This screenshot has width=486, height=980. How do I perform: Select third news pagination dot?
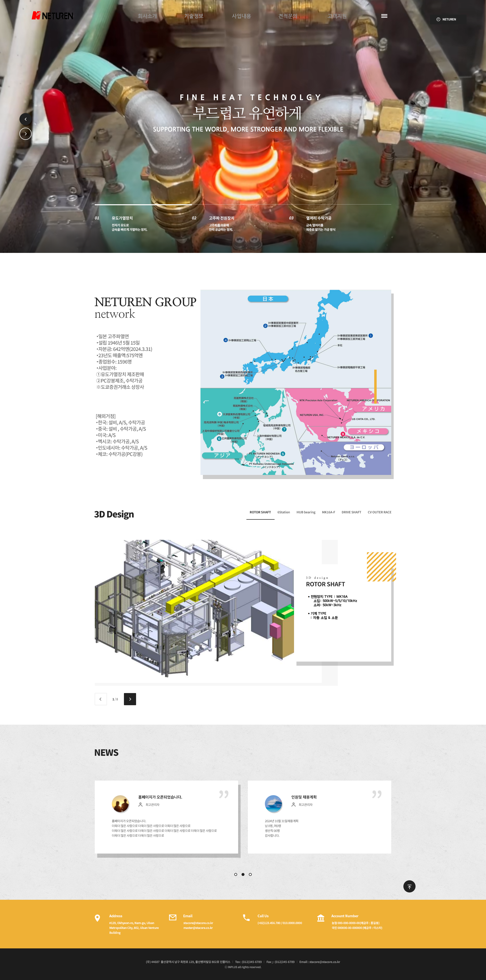pyautogui.click(x=250, y=874)
